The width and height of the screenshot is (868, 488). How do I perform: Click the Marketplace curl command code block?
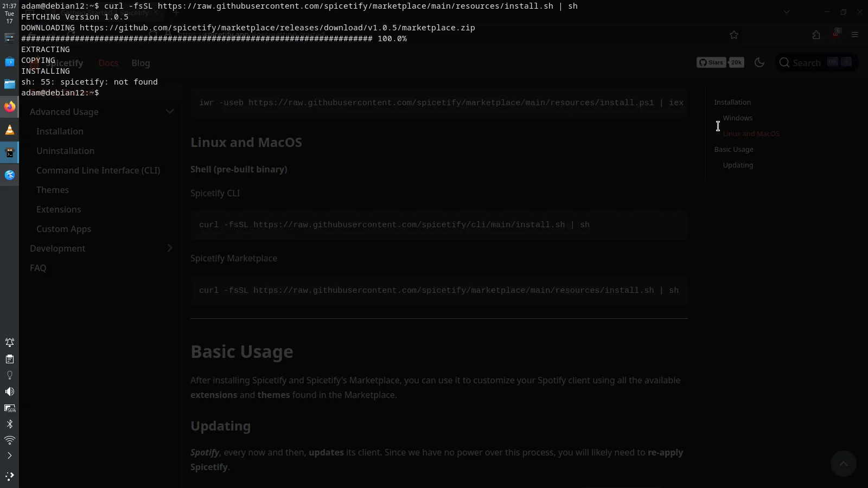pyautogui.click(x=439, y=291)
